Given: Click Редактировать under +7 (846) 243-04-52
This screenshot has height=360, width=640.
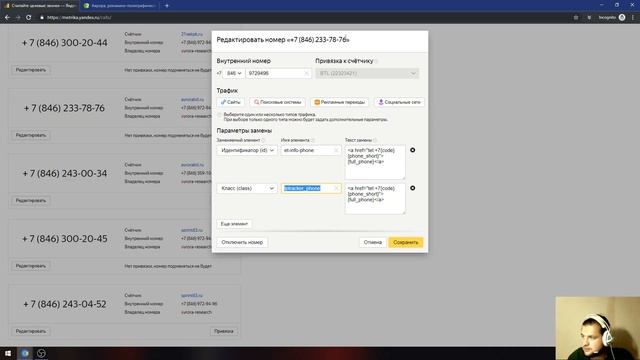Looking at the screenshot, I should 31,331.
